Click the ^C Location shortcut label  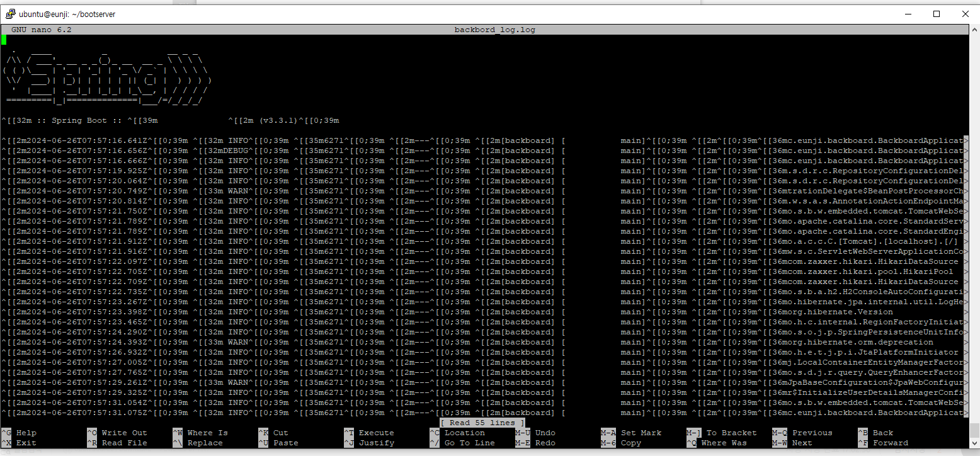[x=457, y=433]
